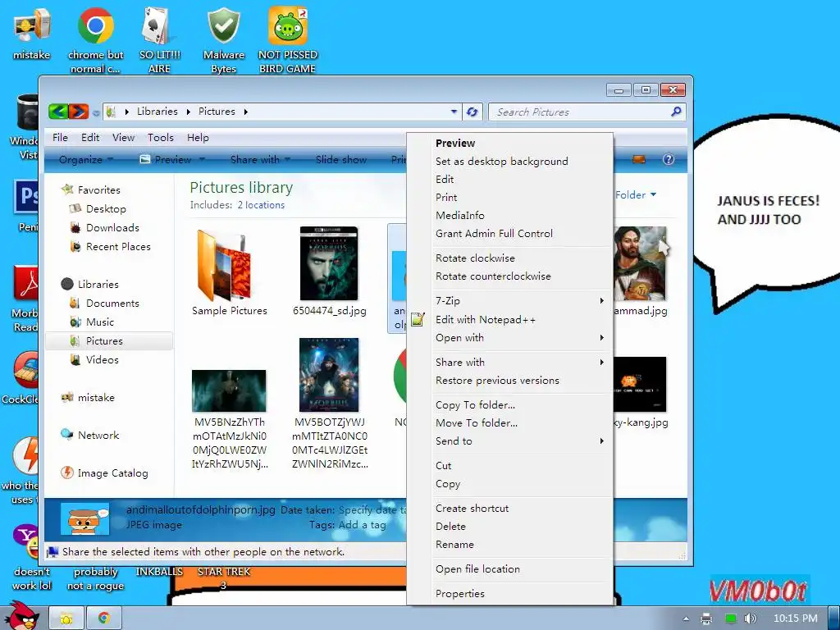Select Network in navigation pane
Screen dimensions: 840x630
pyautogui.click(x=98, y=435)
